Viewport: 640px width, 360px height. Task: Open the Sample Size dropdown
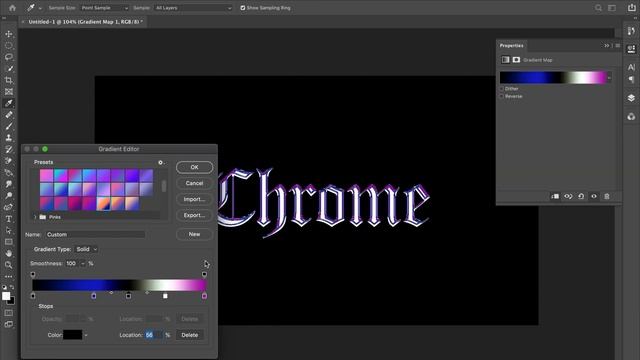(104, 8)
